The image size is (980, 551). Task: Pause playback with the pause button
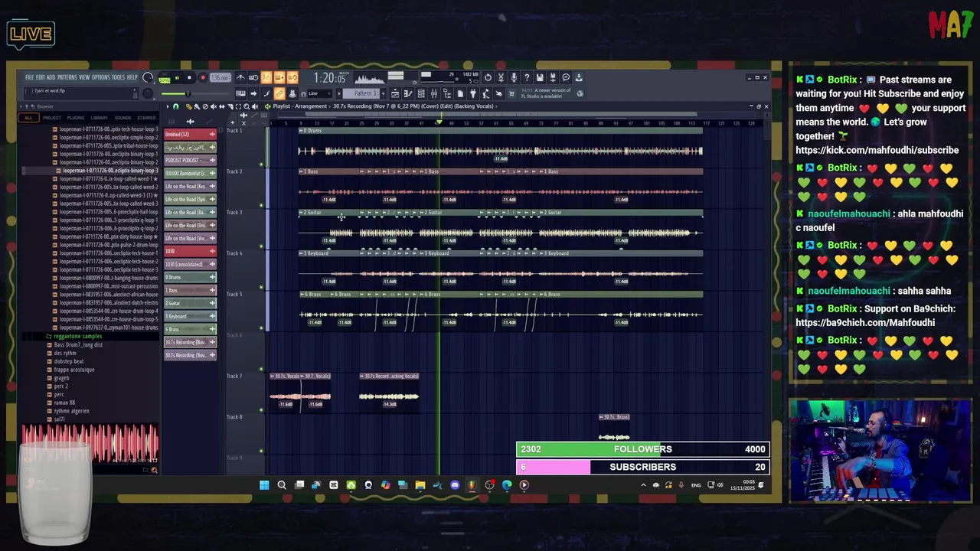pos(177,77)
